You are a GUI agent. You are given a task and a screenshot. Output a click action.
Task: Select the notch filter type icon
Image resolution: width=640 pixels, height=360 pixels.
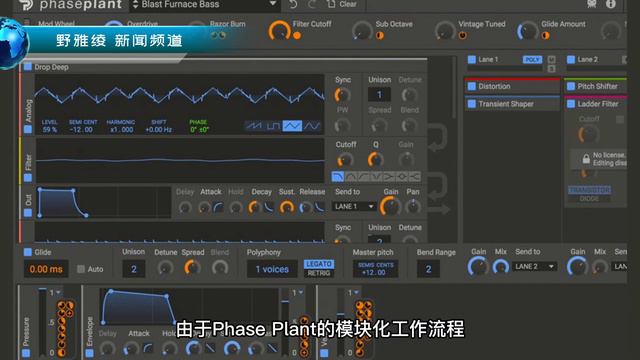click(376, 177)
